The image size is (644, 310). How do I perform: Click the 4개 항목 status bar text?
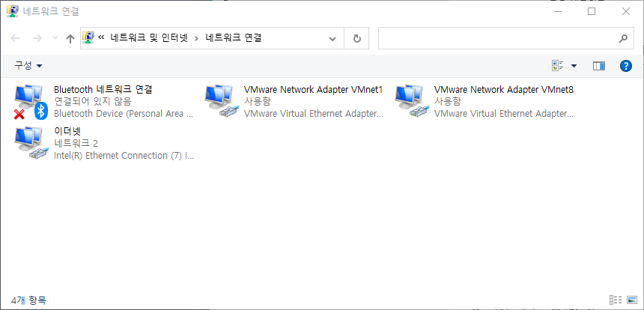[x=28, y=300]
